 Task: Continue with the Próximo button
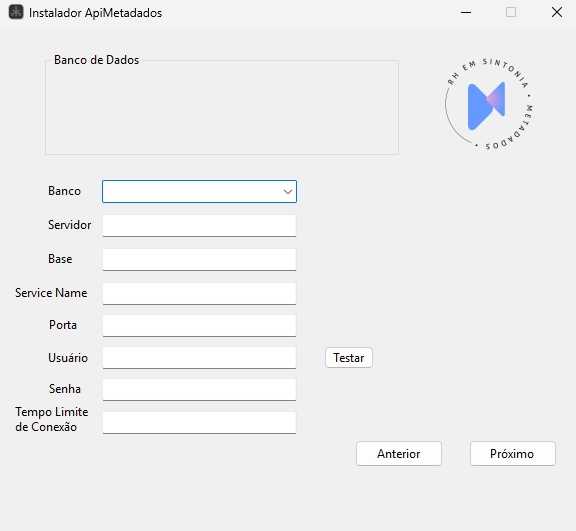513,454
